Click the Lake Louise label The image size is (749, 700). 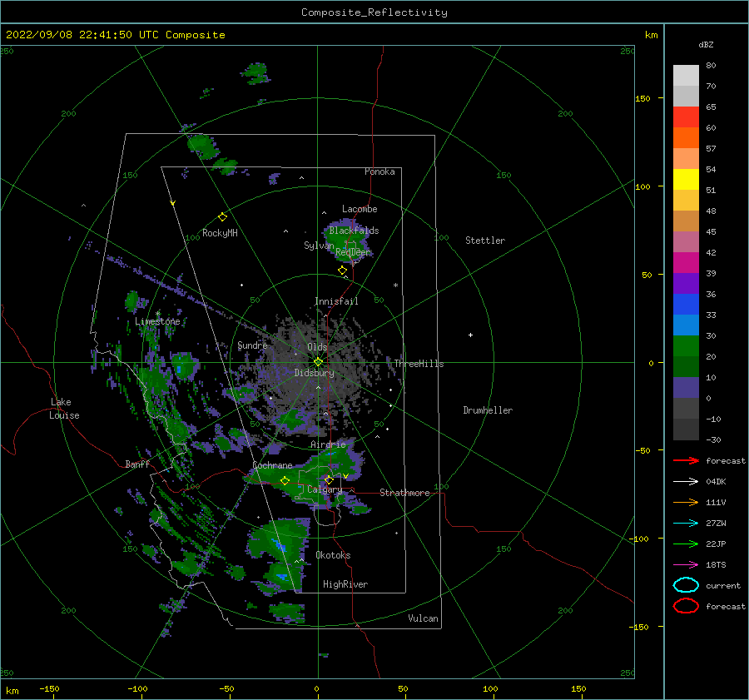(64, 409)
